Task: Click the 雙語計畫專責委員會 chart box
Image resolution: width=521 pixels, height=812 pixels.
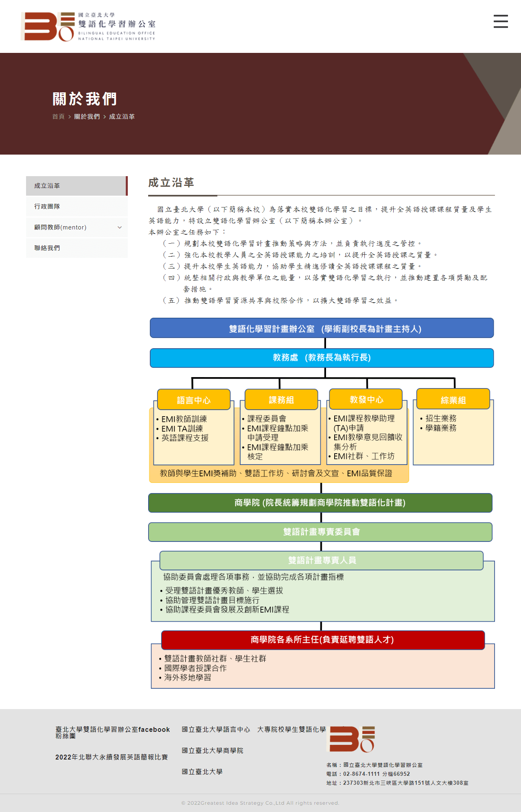Action: point(320,532)
